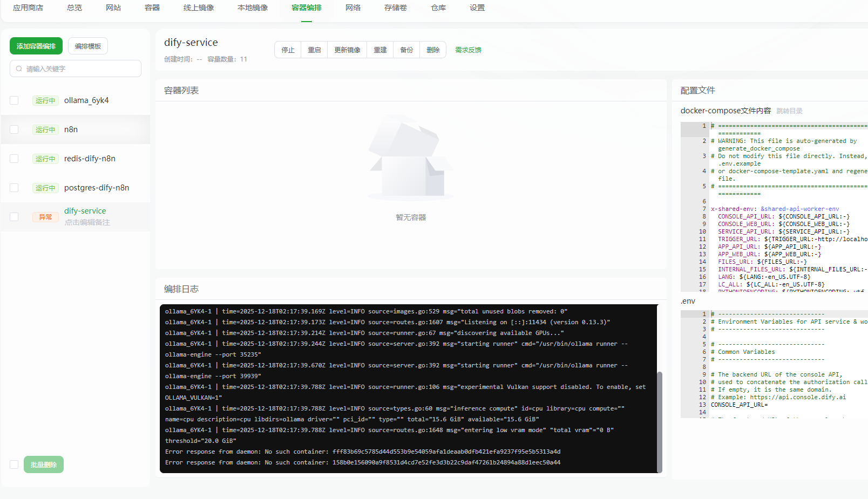This screenshot has width=868, height=499.
Task: Open the 应用商店 menu item
Action: point(28,8)
